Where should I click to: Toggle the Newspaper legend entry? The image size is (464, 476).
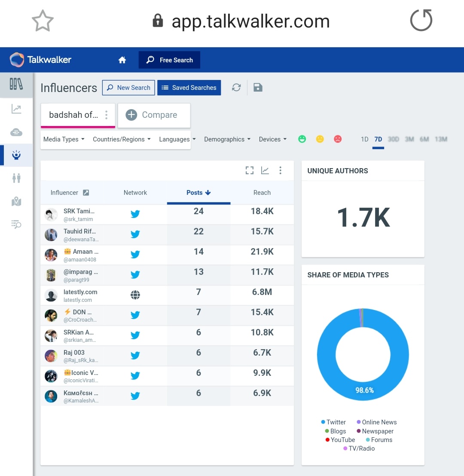(375, 431)
